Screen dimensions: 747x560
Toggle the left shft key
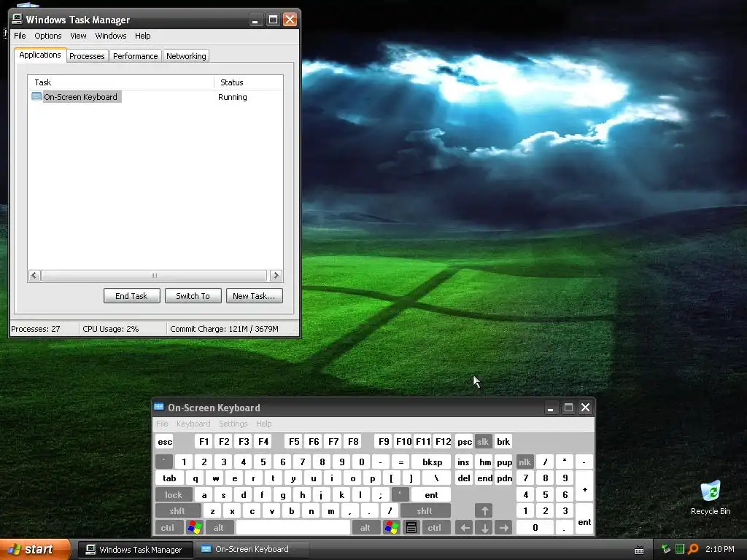(x=177, y=511)
